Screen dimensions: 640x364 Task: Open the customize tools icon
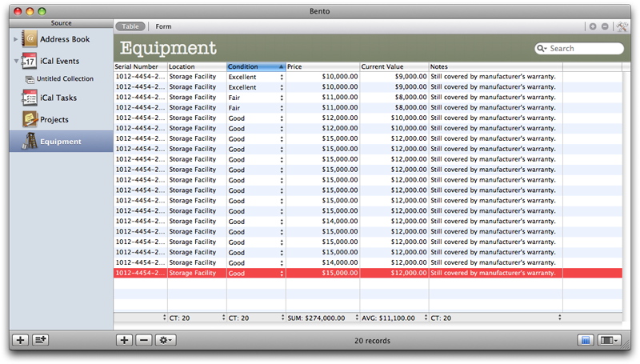622,26
